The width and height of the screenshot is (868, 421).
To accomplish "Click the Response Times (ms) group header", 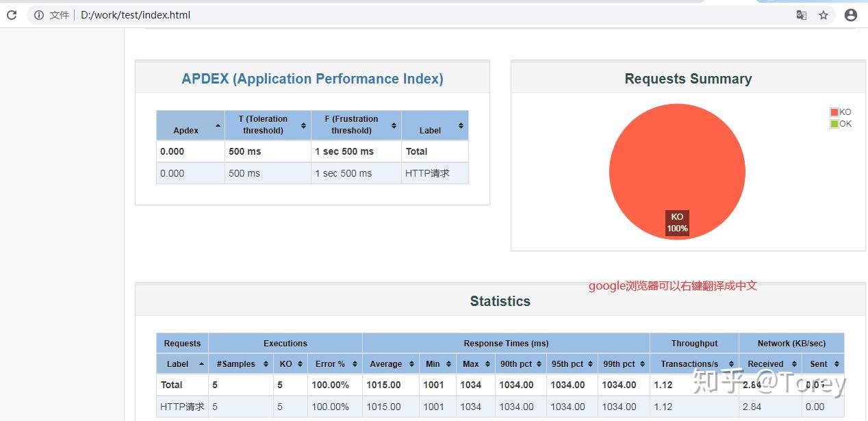I will [x=506, y=344].
